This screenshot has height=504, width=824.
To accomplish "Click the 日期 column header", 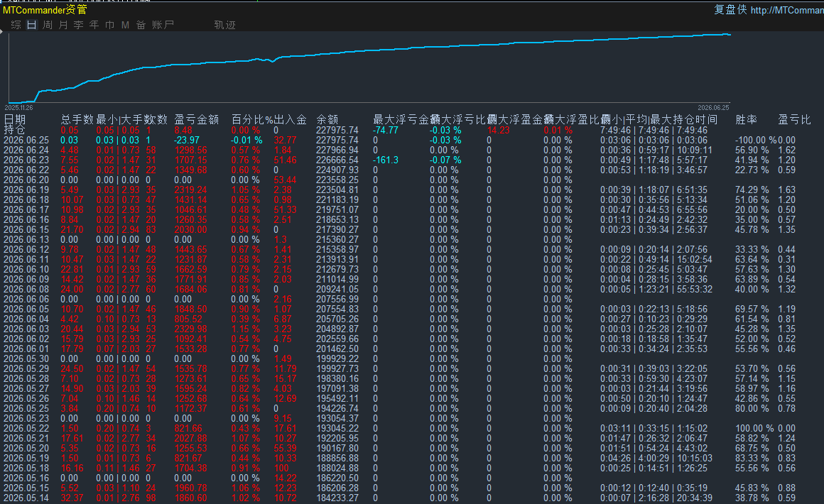I will (15, 120).
